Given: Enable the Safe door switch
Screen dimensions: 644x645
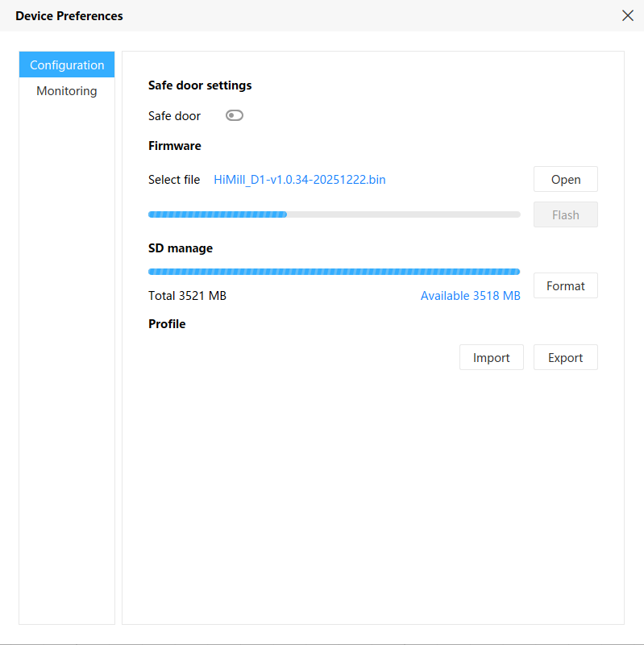Looking at the screenshot, I should click(235, 115).
